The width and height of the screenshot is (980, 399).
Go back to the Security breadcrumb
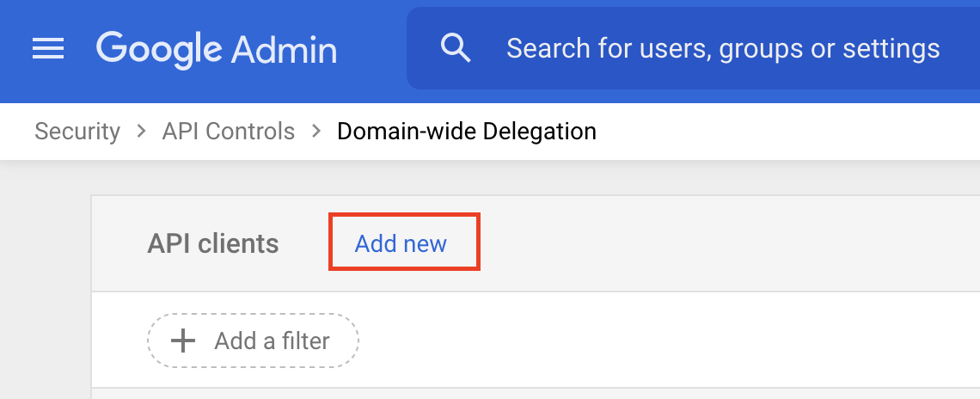point(77,132)
